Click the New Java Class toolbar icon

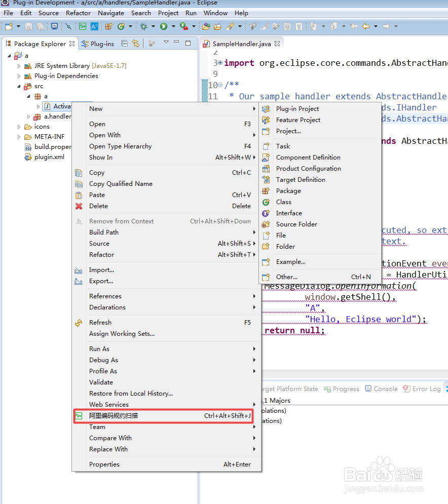coord(121,26)
